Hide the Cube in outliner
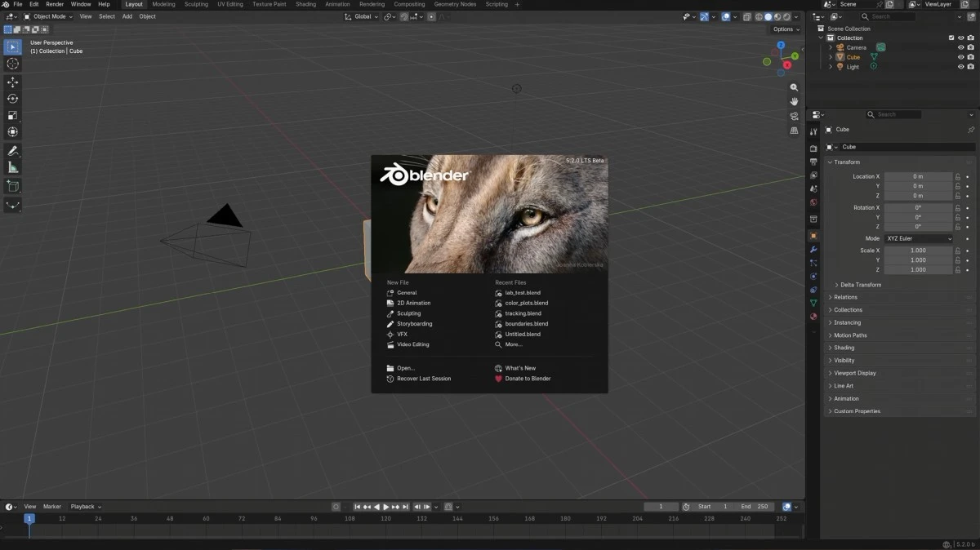This screenshot has width=980, height=550. (x=960, y=57)
